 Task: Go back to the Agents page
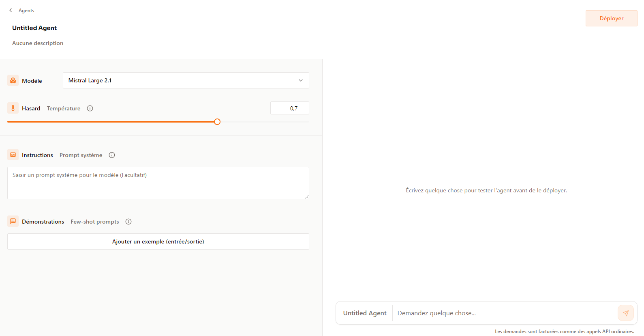26,11
